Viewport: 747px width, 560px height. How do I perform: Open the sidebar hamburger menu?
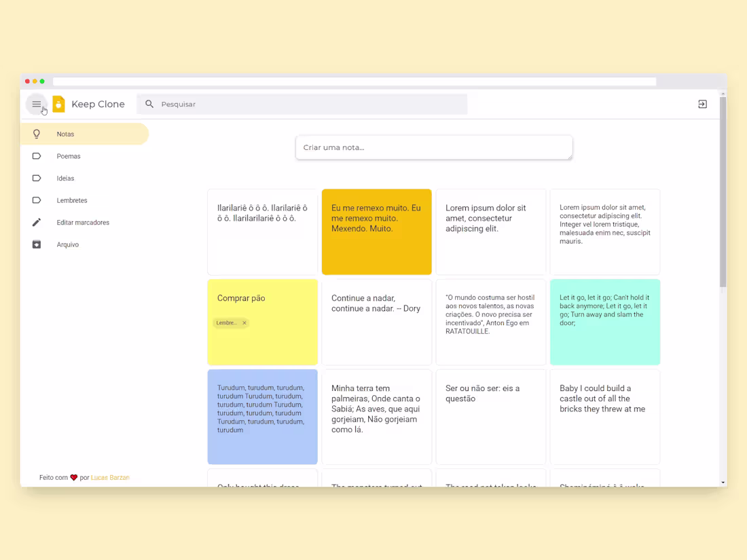pos(36,104)
